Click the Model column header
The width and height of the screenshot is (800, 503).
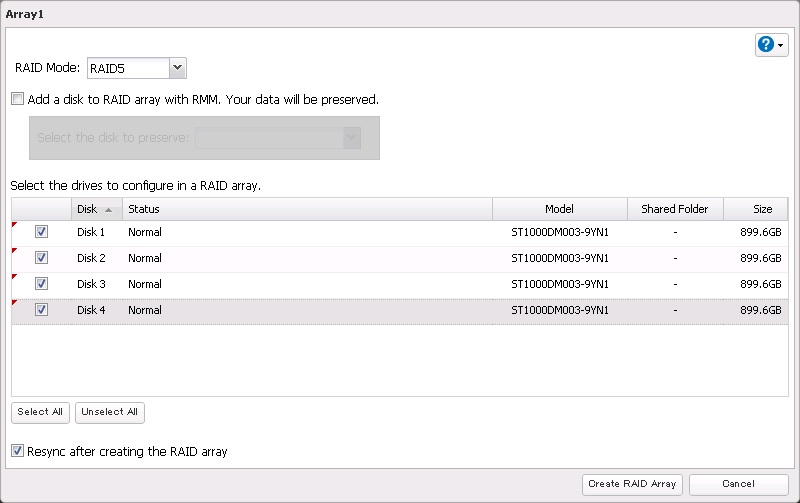(559, 210)
